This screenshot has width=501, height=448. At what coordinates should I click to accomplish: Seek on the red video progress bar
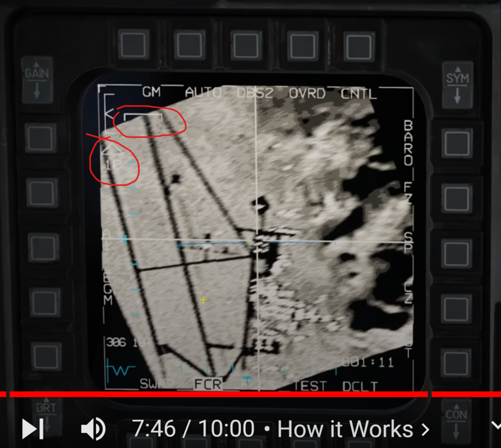pos(250,394)
